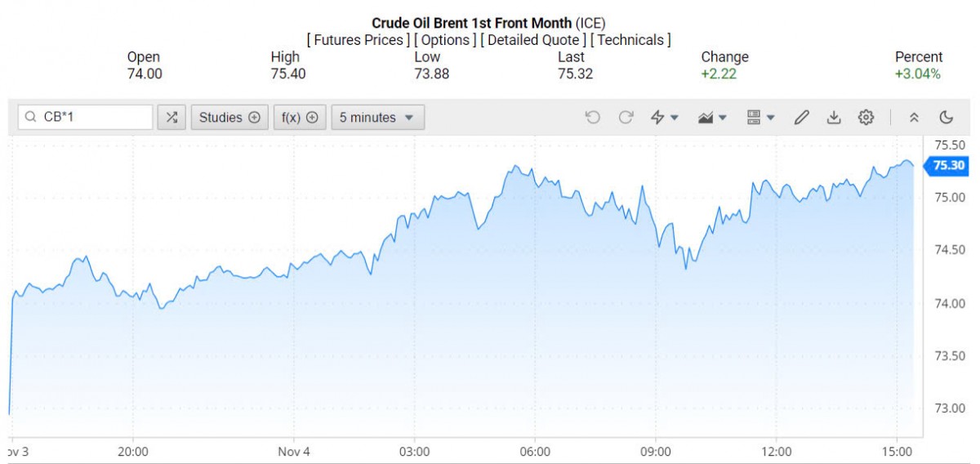Click the compare symbols shuffle icon

pos(171,118)
